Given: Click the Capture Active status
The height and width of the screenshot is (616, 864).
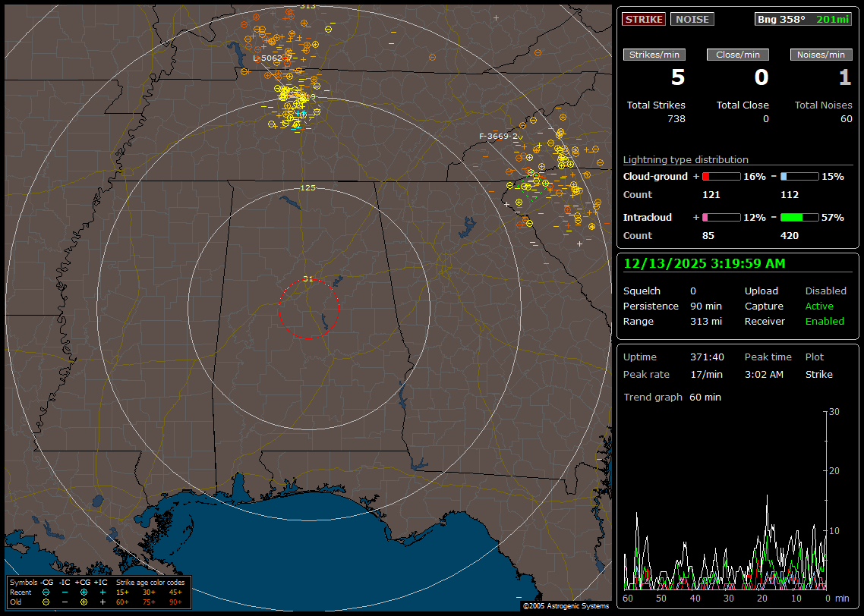Looking at the screenshot, I should [819, 306].
